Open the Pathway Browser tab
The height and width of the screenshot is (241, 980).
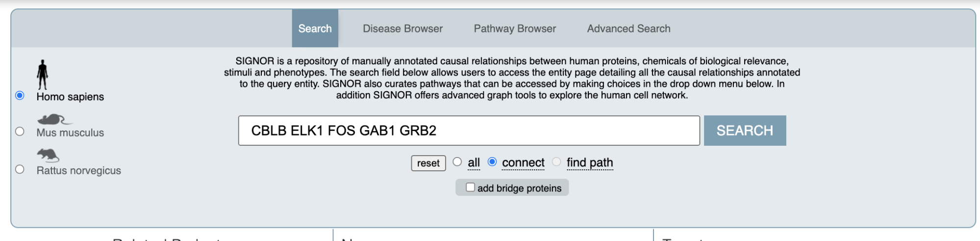pyautogui.click(x=515, y=28)
